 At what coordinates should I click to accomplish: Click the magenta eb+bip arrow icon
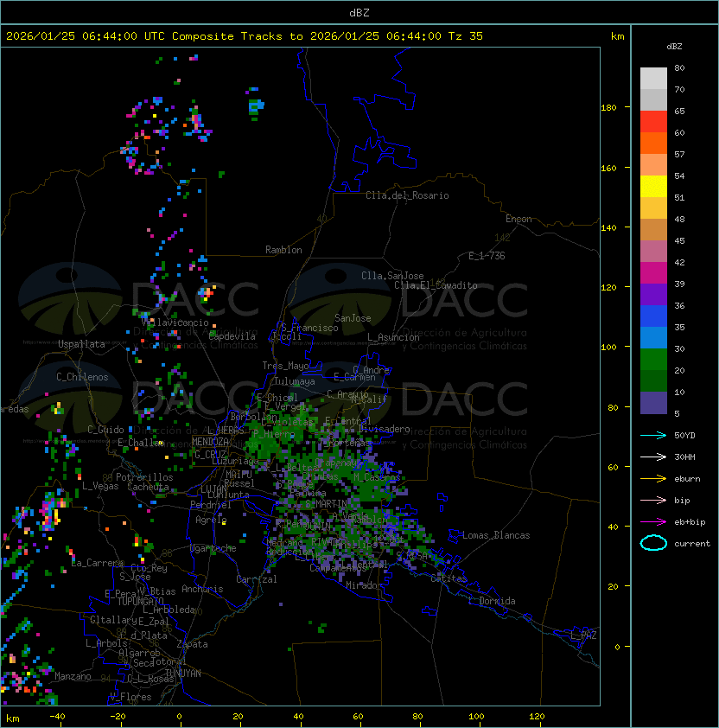coord(653,522)
